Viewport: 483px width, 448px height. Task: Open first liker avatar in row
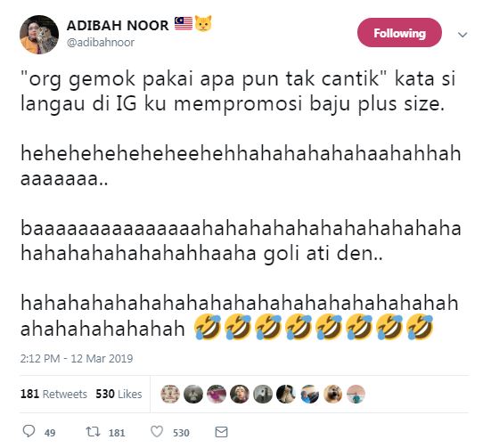(x=170, y=395)
